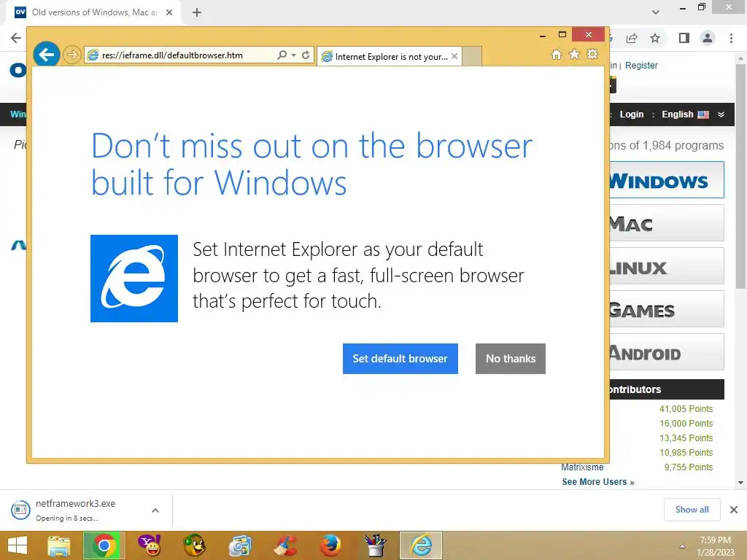This screenshot has height=560, width=747.
Task: Show hidden system tray icons
Action: point(682,546)
